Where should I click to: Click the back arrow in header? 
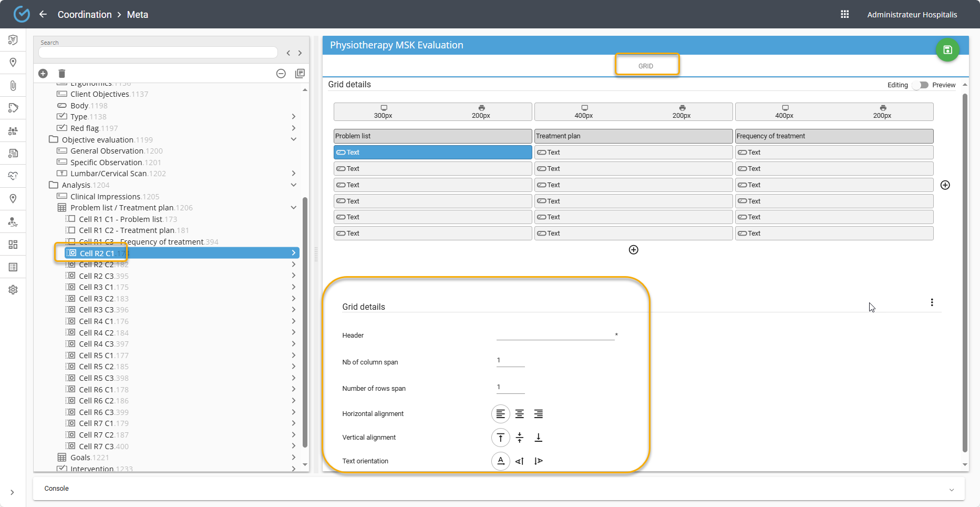[x=43, y=14]
